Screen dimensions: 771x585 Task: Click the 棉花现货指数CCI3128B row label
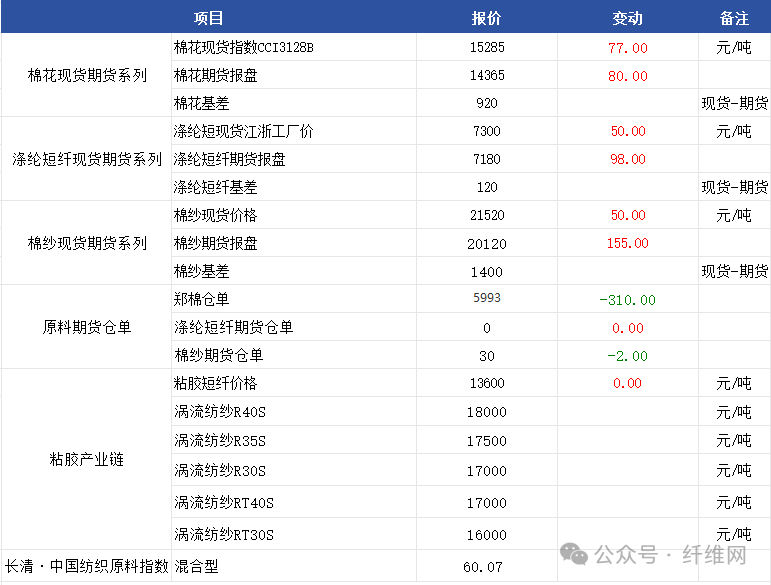coord(243,48)
